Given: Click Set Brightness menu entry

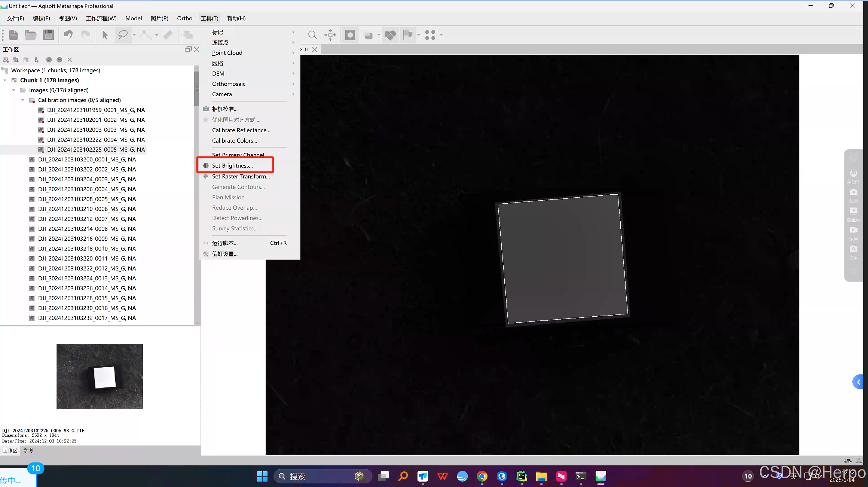Looking at the screenshot, I should (x=232, y=165).
